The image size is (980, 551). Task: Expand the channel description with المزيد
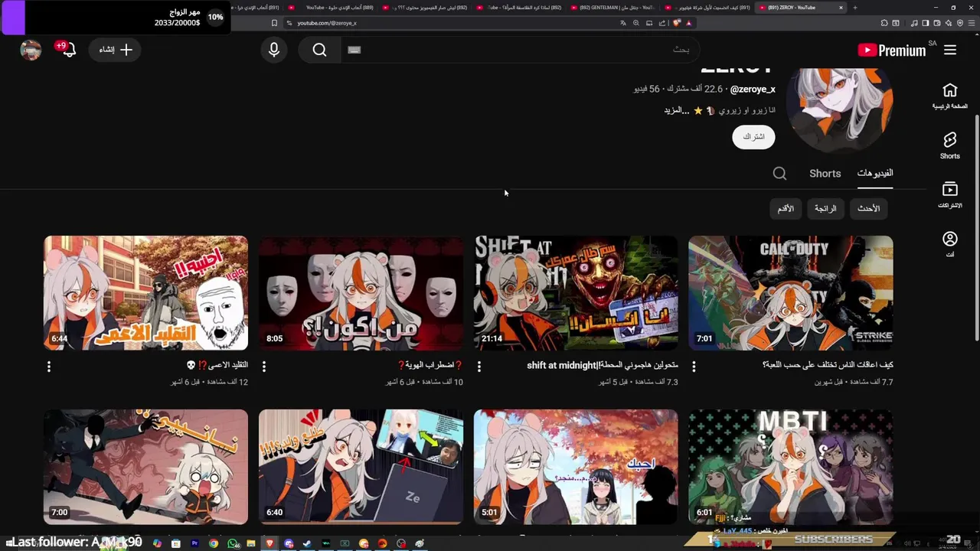click(677, 110)
